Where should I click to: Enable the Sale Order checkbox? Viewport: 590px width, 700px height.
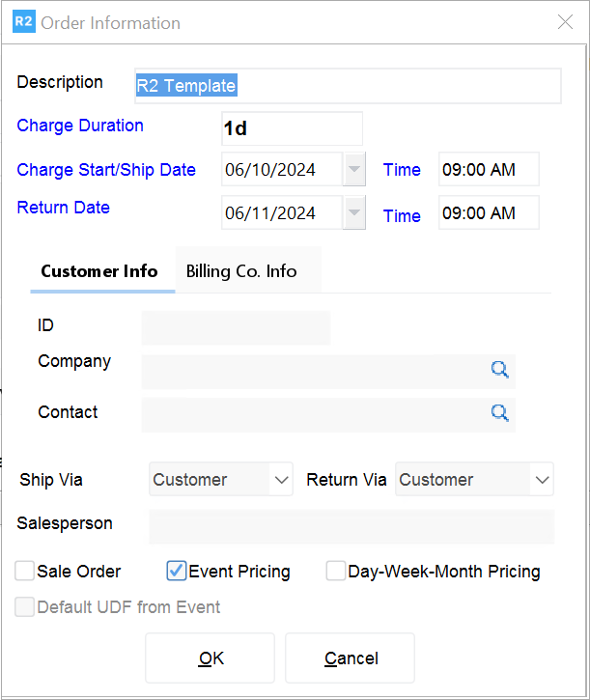click(25, 572)
